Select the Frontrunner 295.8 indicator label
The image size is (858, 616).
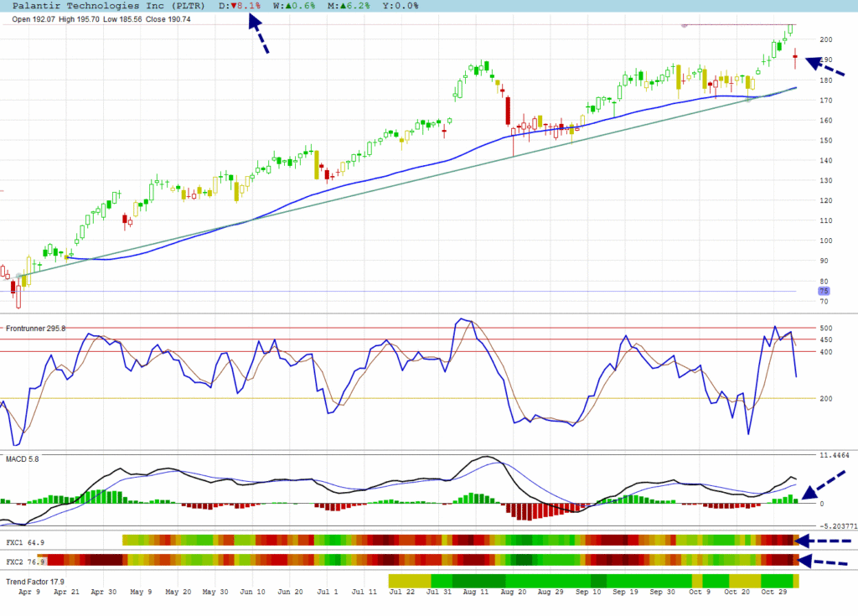coord(35,328)
